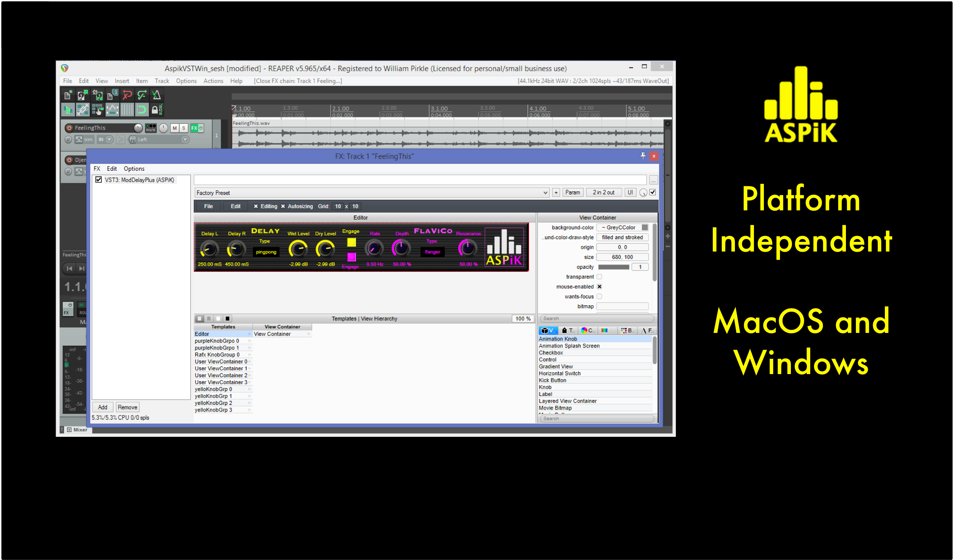Solo the FeelingThis track
Image resolution: width=954 pixels, height=560 pixels.
pyautogui.click(x=184, y=128)
